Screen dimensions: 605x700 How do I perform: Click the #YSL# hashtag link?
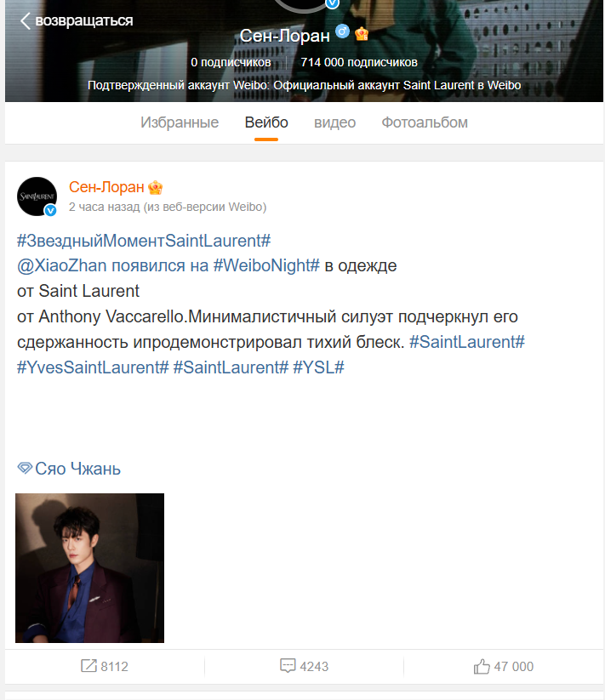tap(318, 367)
